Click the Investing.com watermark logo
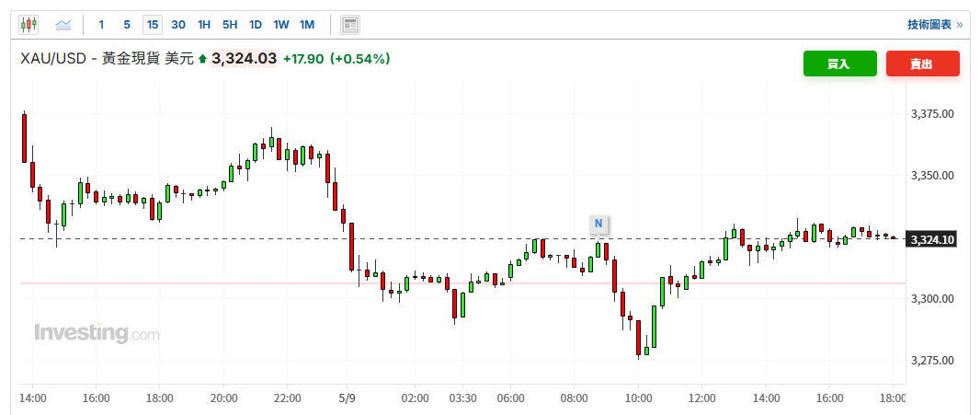The height and width of the screenshot is (415, 980). (x=97, y=333)
